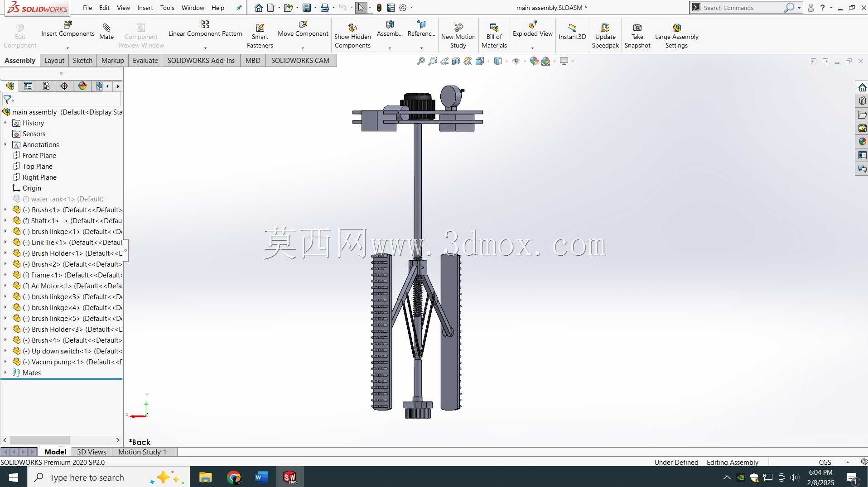The height and width of the screenshot is (487, 868).
Task: Switch to 3D Views tab
Action: pos(92,452)
